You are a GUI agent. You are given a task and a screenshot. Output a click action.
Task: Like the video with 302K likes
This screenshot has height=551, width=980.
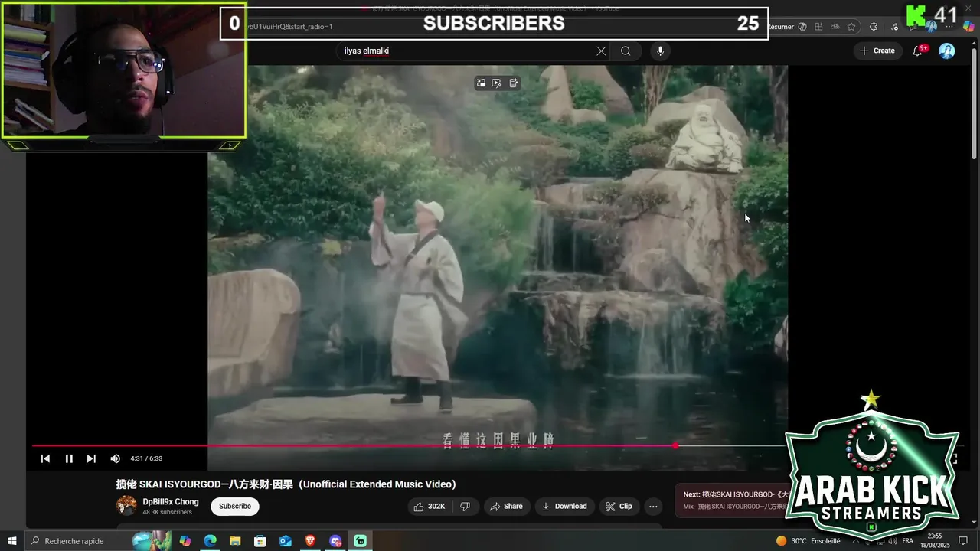point(430,506)
